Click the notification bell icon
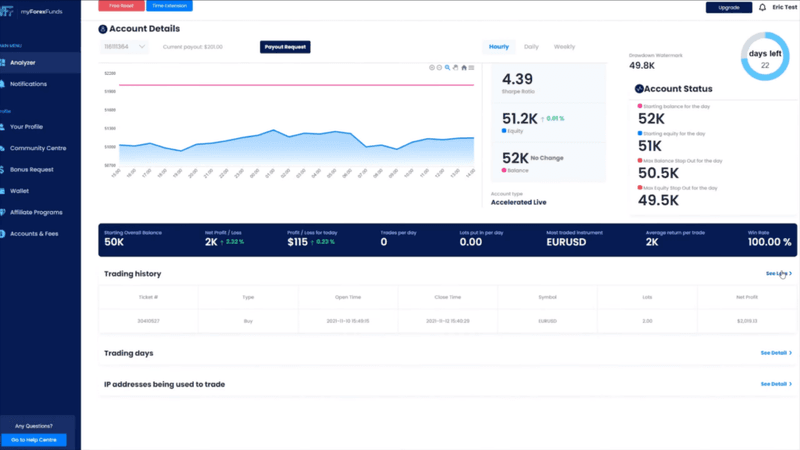This screenshot has height=450, width=800. click(762, 7)
